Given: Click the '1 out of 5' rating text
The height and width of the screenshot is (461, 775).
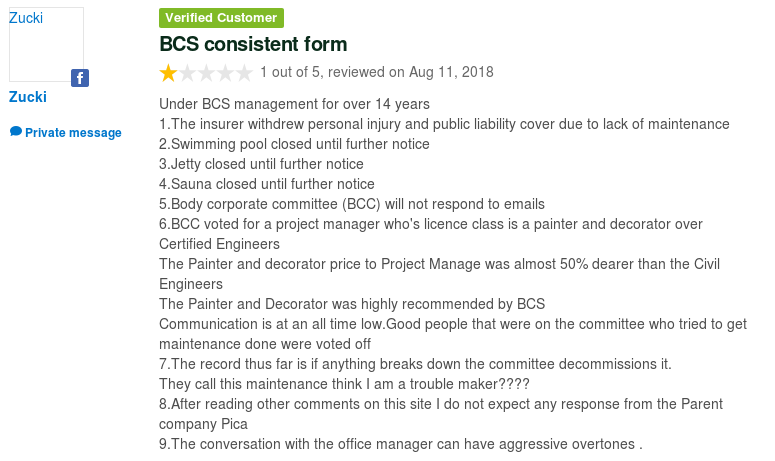Looking at the screenshot, I should point(290,72).
